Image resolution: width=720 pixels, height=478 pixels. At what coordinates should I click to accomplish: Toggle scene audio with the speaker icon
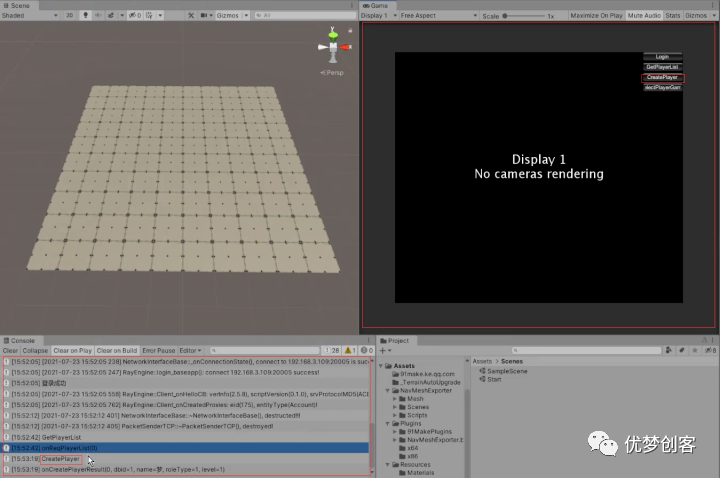[x=98, y=15]
